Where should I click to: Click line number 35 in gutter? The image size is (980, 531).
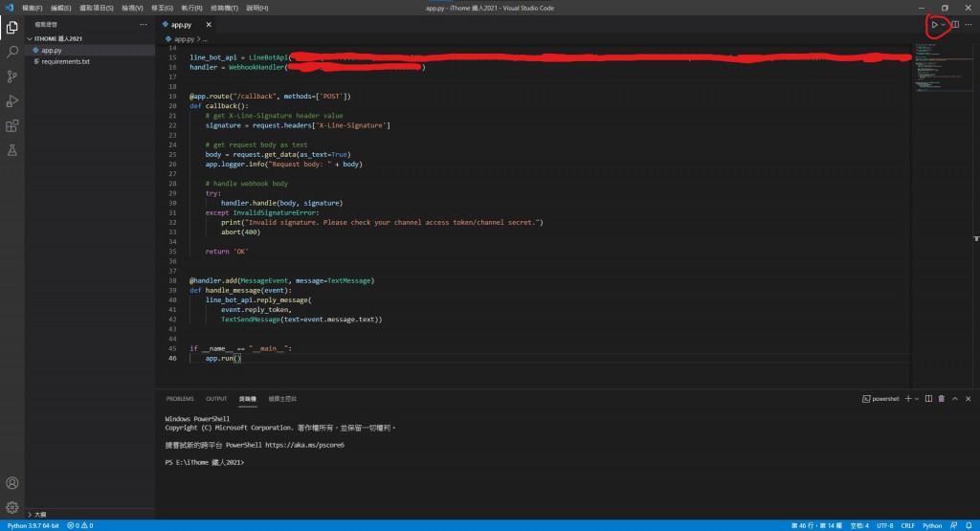[172, 251]
